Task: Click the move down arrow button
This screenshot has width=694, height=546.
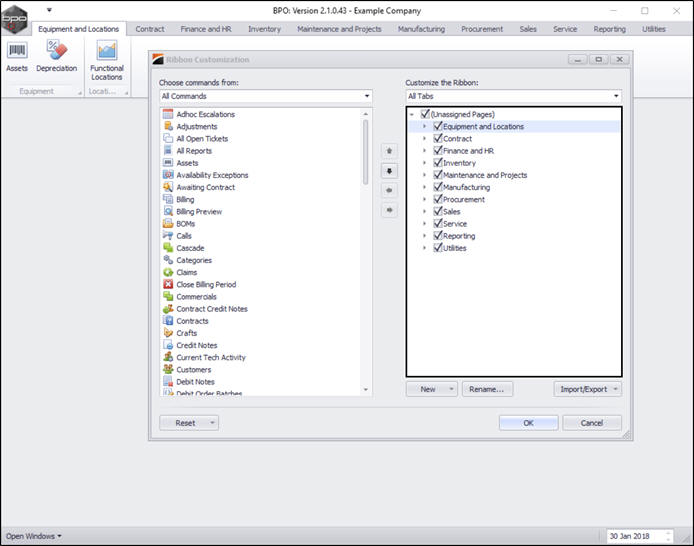Action: pyautogui.click(x=389, y=171)
